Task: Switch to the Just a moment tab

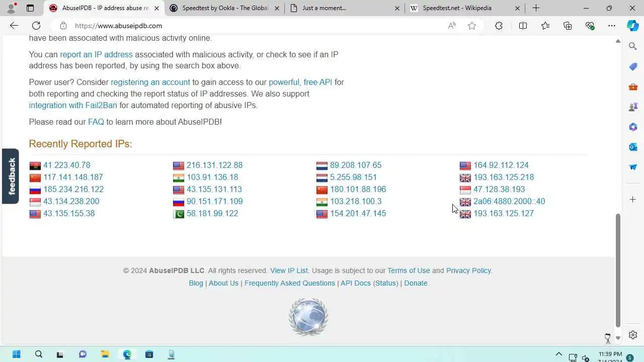Action: pyautogui.click(x=345, y=8)
